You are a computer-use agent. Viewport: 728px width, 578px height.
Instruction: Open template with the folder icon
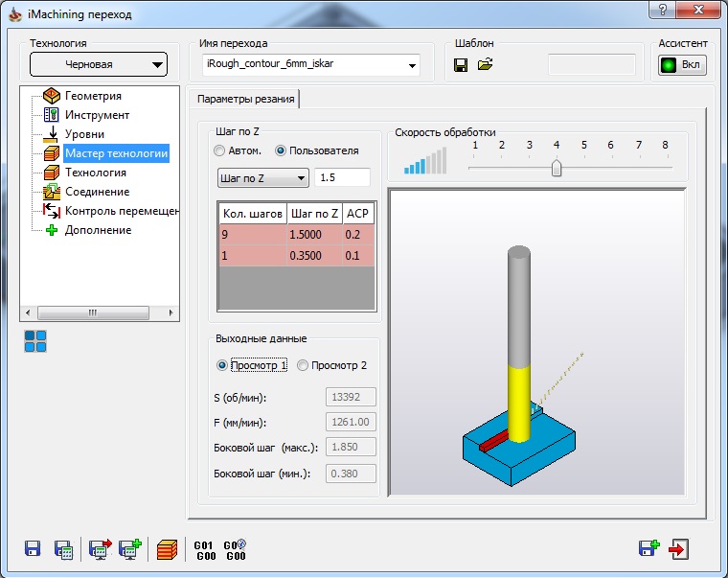click(x=486, y=64)
